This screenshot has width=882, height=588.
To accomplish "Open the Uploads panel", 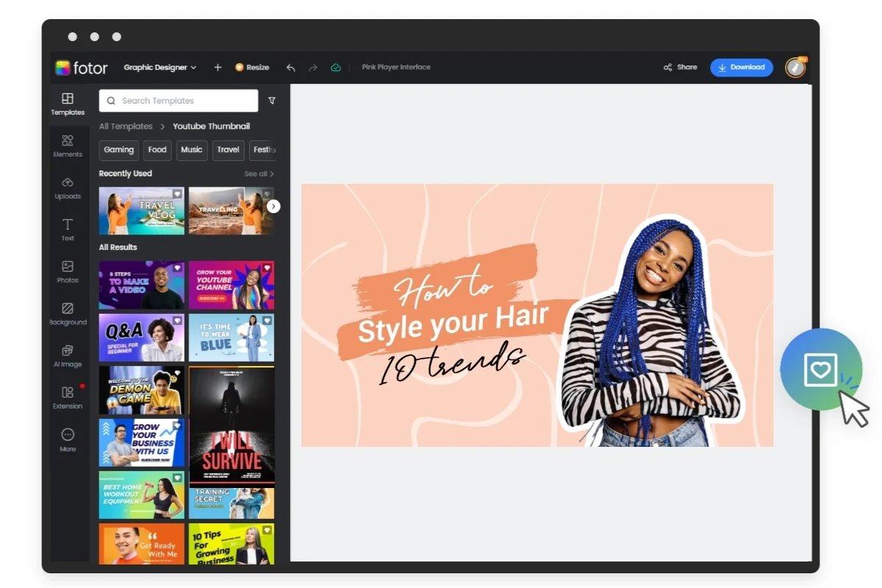I will (x=68, y=187).
